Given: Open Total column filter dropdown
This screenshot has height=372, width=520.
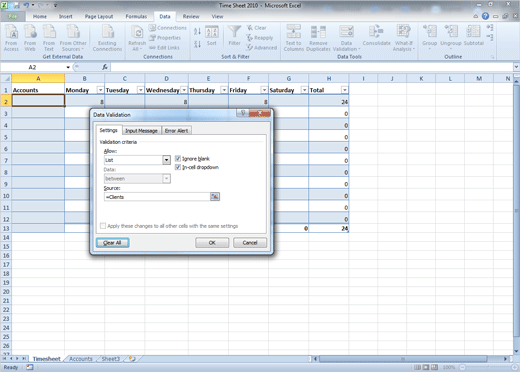Looking at the screenshot, I should (x=344, y=90).
